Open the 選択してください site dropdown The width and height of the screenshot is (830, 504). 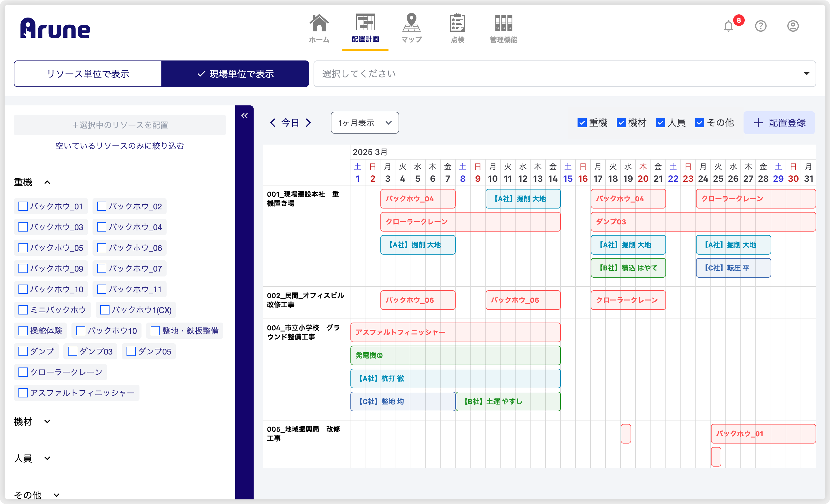(565, 74)
